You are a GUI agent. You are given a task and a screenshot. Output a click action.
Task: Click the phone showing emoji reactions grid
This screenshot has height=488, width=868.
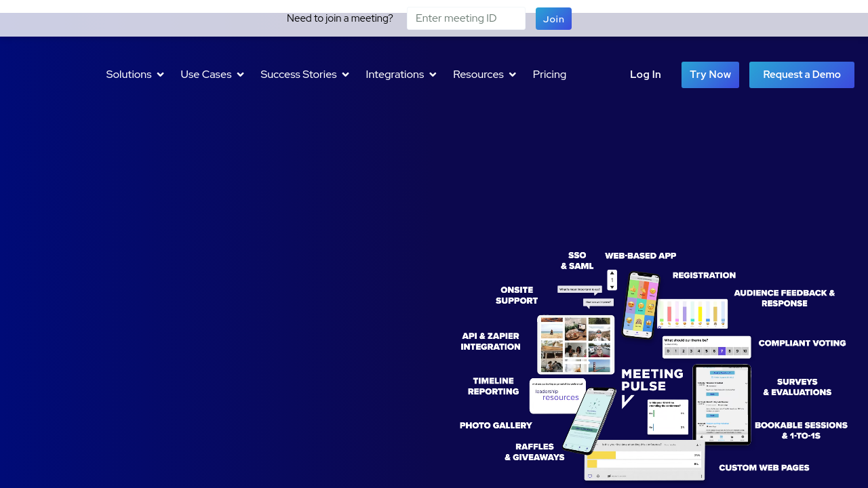[640, 305]
